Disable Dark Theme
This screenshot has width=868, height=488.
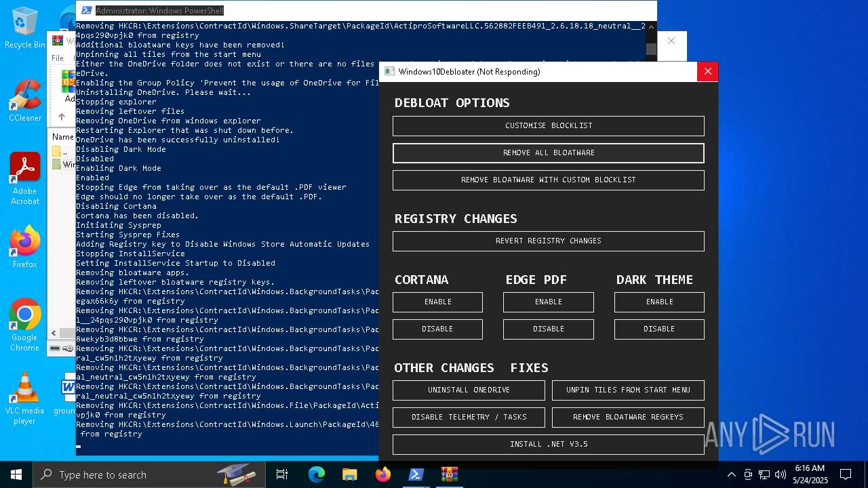(x=659, y=329)
